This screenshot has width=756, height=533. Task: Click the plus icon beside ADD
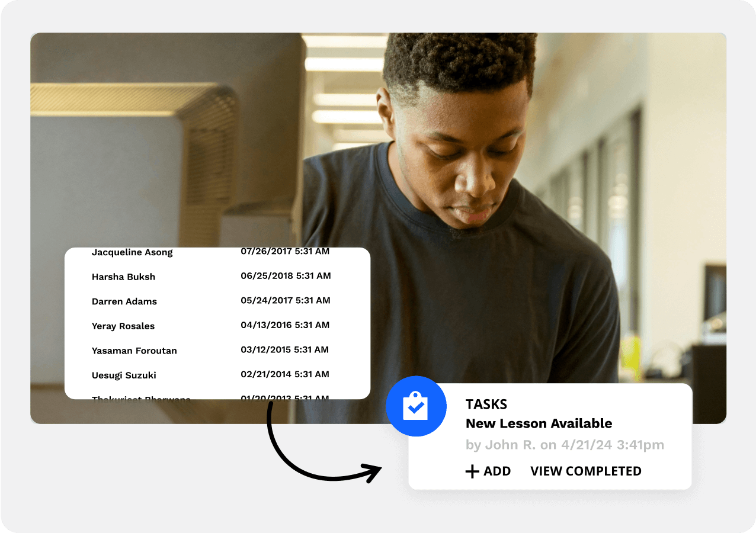472,471
